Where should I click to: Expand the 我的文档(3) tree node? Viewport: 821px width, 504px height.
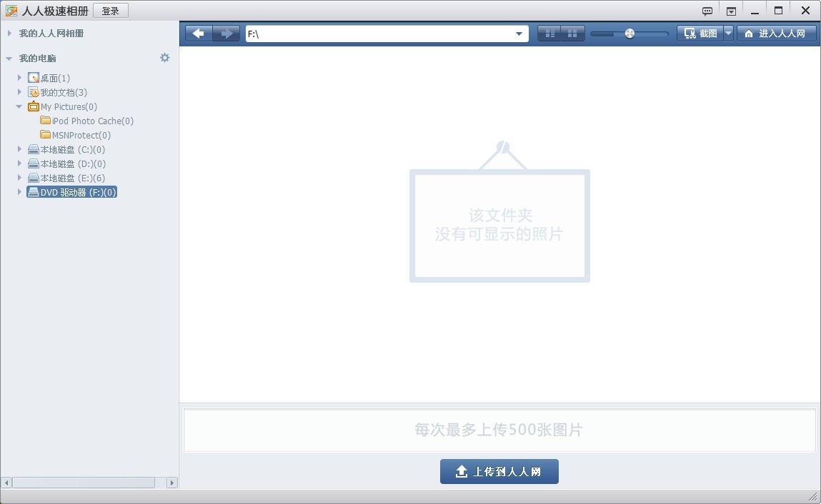[x=20, y=91]
